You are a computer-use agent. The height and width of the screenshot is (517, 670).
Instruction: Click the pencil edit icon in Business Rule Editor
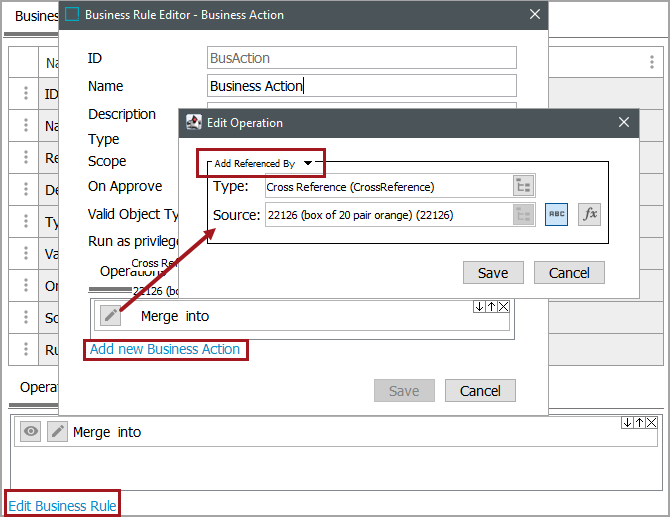110,316
